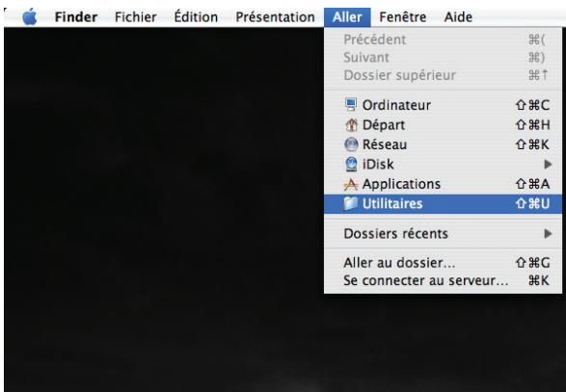
Task: Click the Applications icon
Action: (351, 184)
